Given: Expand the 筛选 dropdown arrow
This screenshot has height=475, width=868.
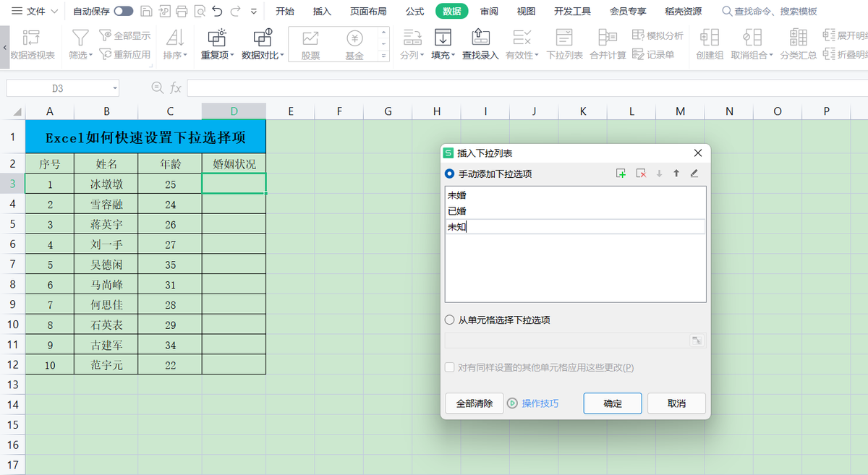Looking at the screenshot, I should point(90,55).
